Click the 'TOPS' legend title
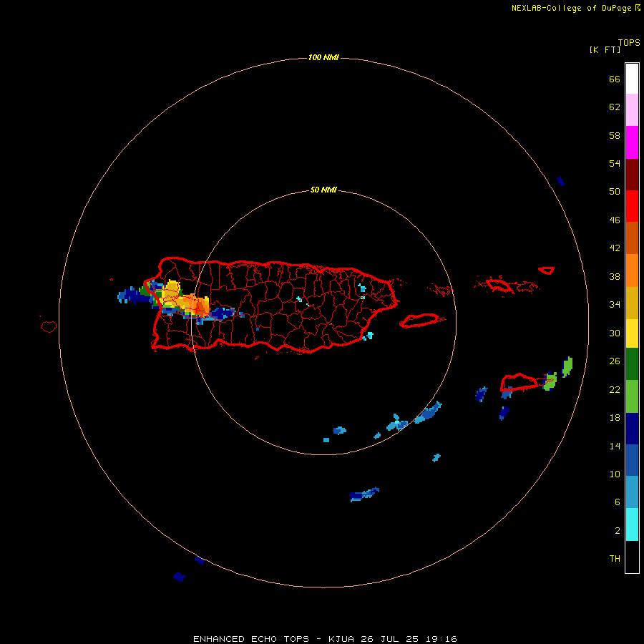 click(x=629, y=43)
